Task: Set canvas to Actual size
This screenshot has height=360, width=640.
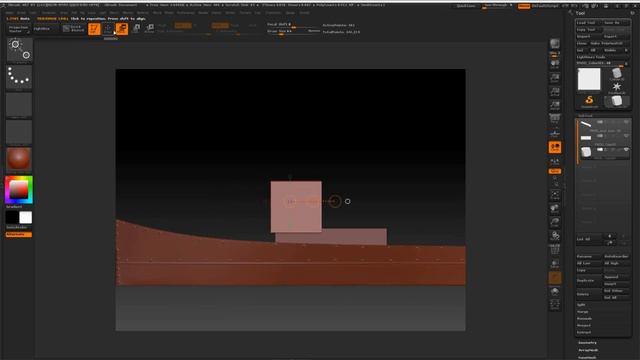Action: (555, 92)
